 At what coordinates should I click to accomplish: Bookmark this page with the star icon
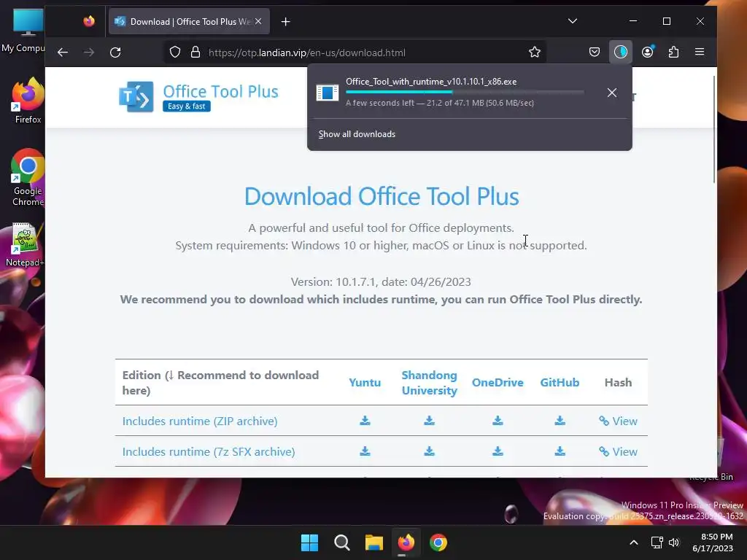[x=535, y=52]
